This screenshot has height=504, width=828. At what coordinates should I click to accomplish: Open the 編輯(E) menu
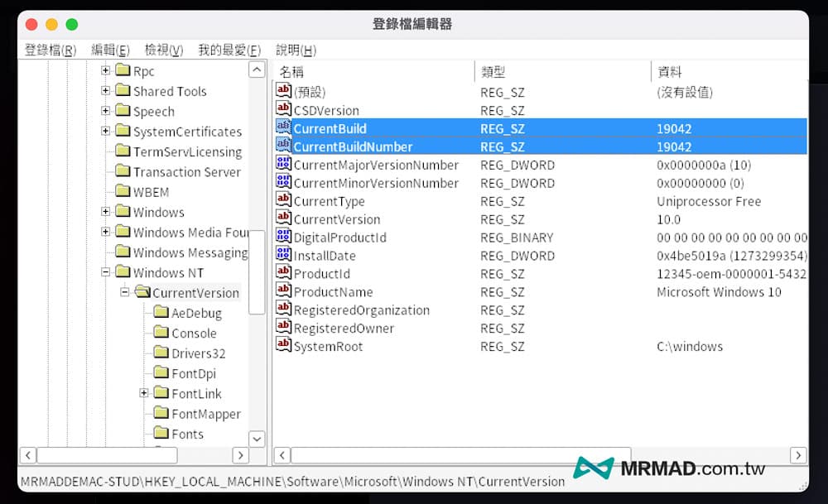pyautogui.click(x=110, y=50)
